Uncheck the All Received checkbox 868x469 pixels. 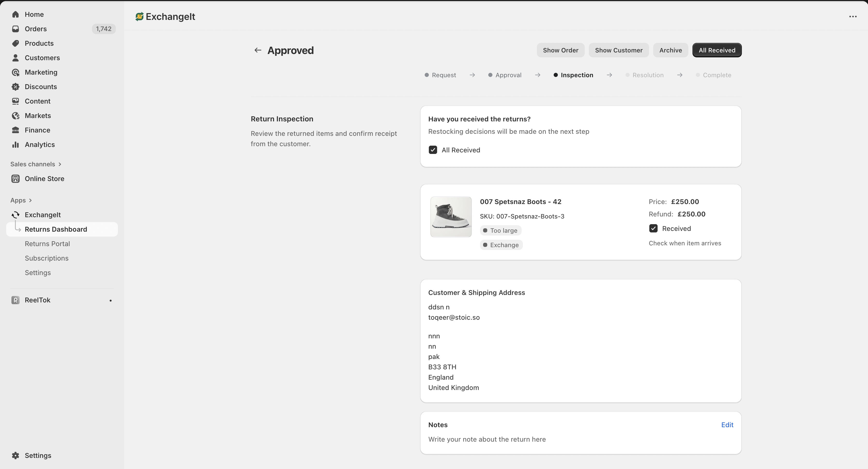[433, 150]
